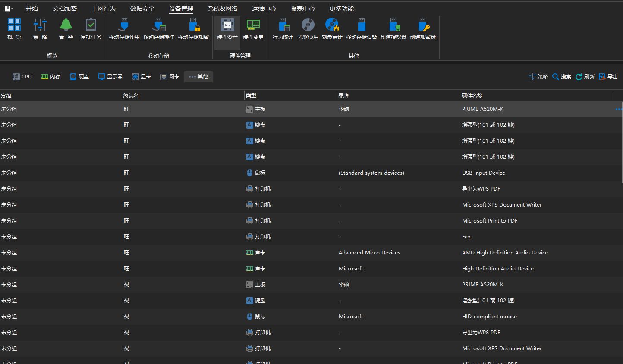623x364 pixels.
Task: Select the USB Input Device row
Action: point(311,173)
